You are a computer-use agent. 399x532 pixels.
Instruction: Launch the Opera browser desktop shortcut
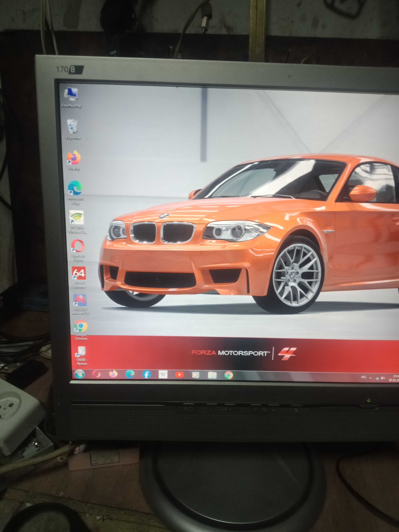click(78, 250)
